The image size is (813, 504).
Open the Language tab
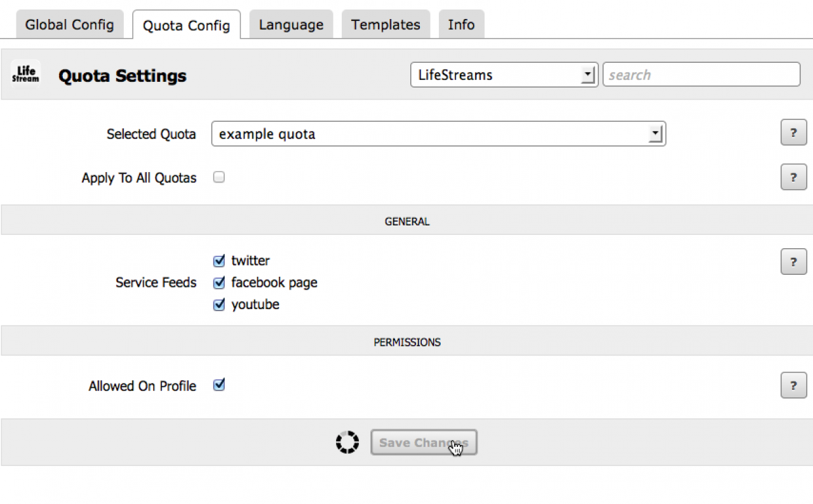point(291,25)
